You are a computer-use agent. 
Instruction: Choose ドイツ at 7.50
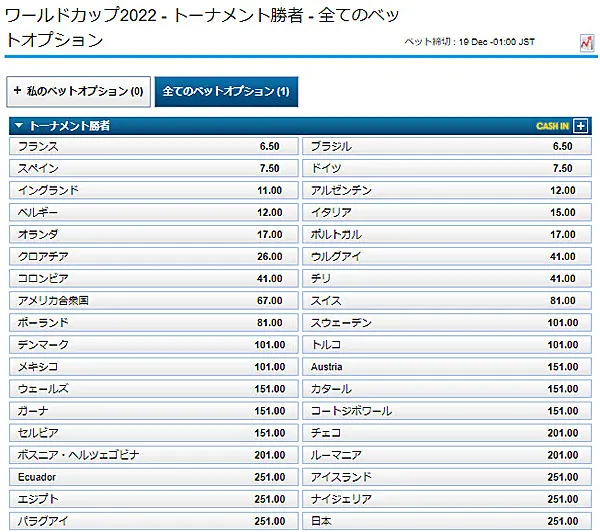[x=444, y=168]
